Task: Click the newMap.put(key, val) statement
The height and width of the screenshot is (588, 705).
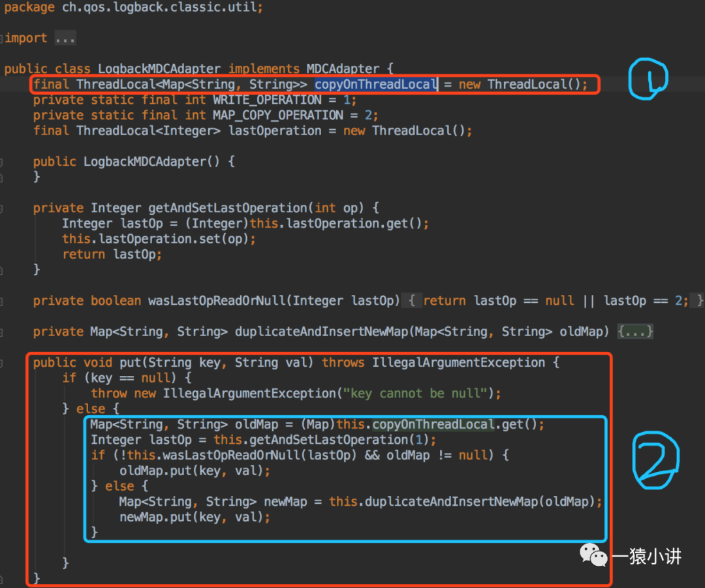Action: (195, 517)
